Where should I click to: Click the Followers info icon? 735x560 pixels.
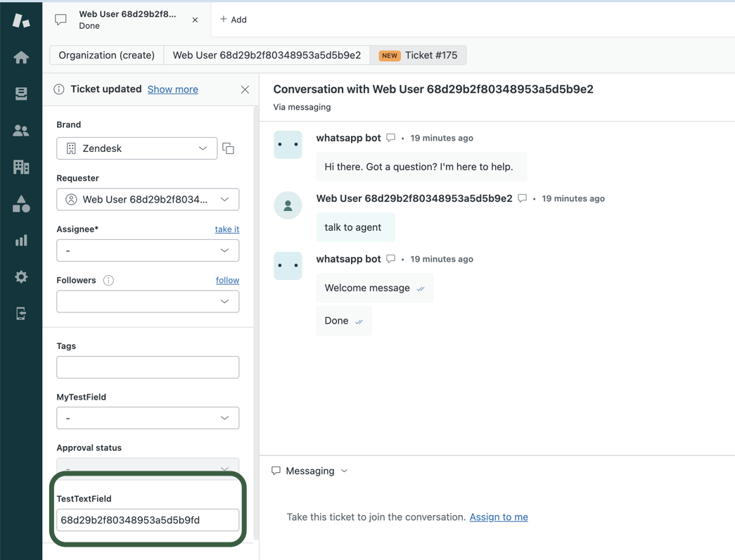(108, 281)
